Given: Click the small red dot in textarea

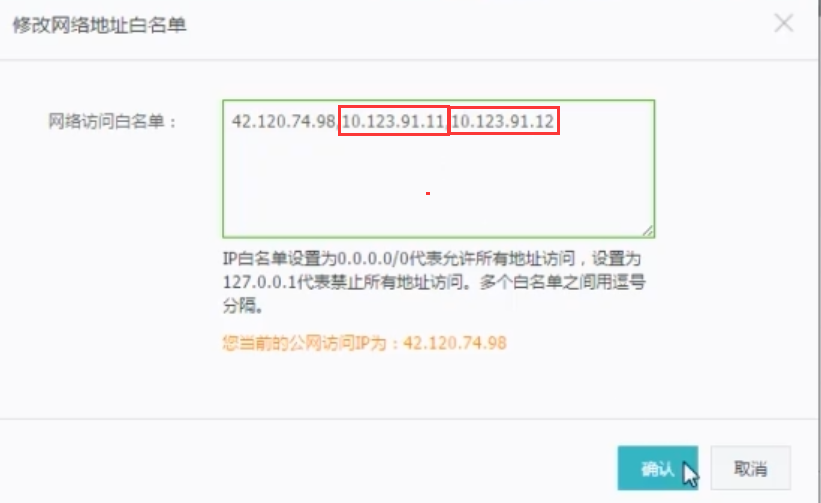Looking at the screenshot, I should (428, 194).
